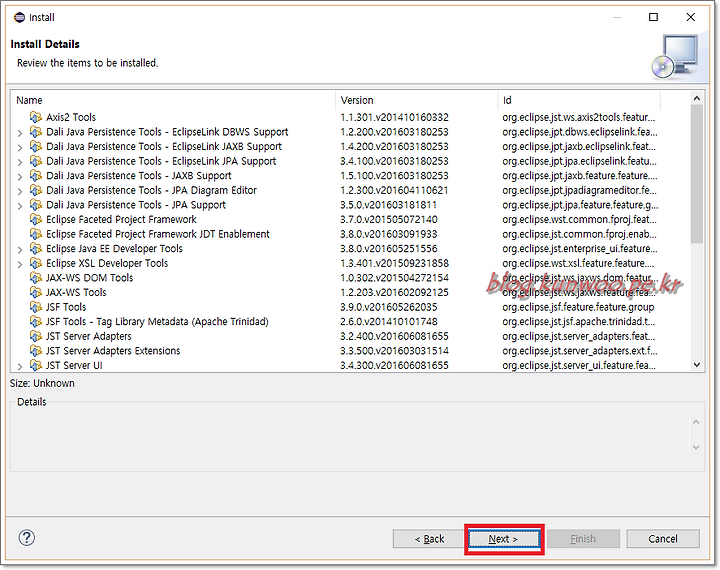
Task: Select Eclipse Faceted Project Framework JDT Enablement
Action: (x=351, y=234)
